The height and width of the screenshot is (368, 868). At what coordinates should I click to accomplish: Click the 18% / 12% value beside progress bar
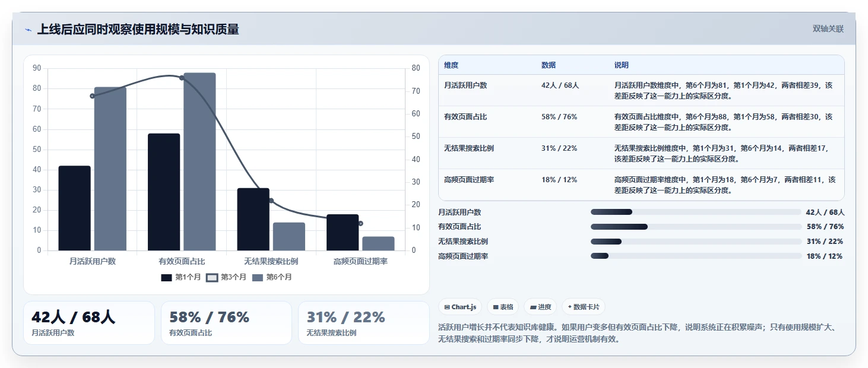825,256
